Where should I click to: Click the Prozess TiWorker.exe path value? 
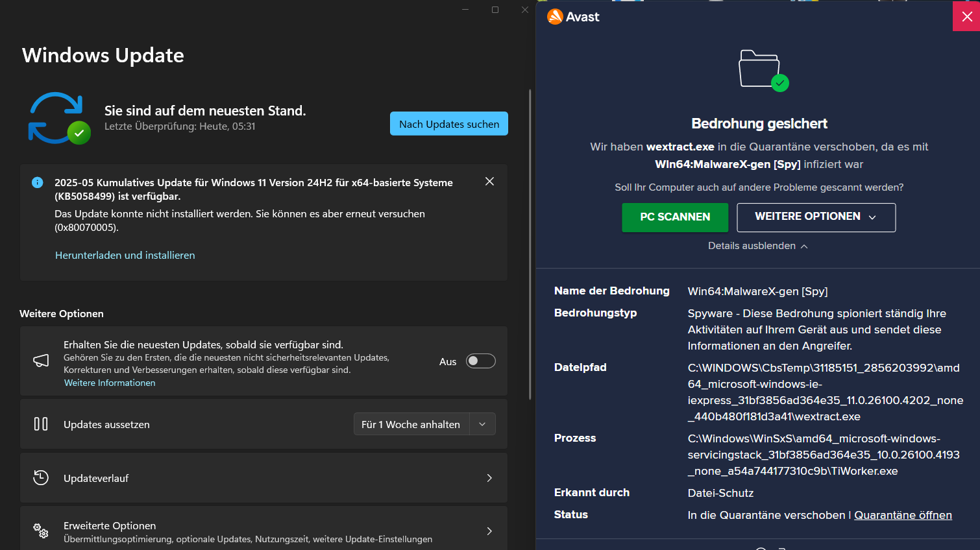tap(824, 455)
